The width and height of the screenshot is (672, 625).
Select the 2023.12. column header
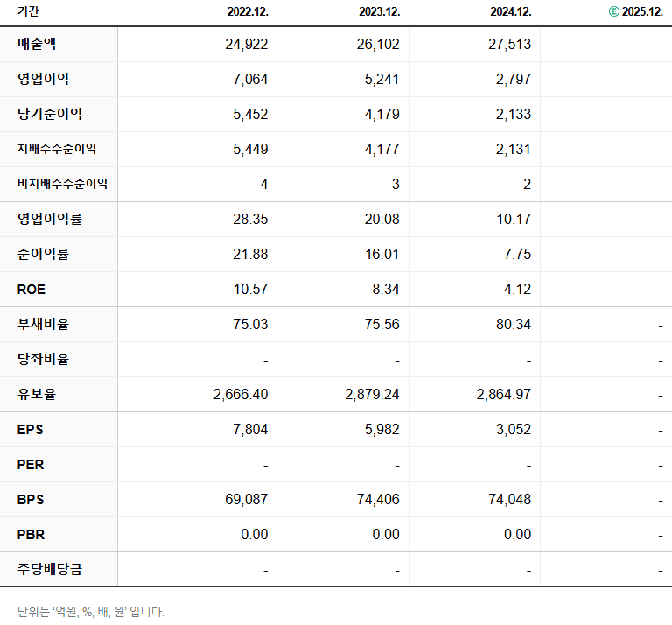[379, 11]
